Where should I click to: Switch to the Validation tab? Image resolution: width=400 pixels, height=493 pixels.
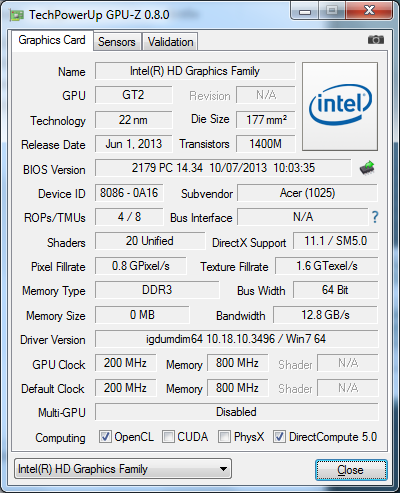tap(170, 42)
